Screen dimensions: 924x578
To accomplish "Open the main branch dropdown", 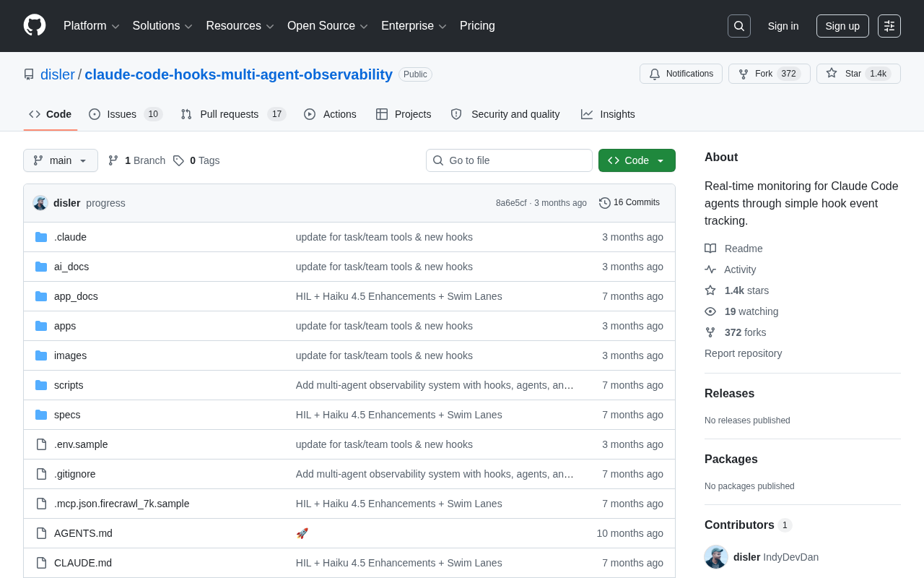I will (x=61, y=160).
